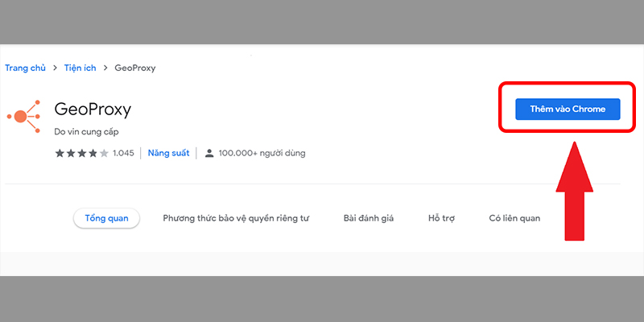Switch to Phương thức bảo vệ quyền riêng tư tab
This screenshot has width=644, height=322.
pos(236,218)
